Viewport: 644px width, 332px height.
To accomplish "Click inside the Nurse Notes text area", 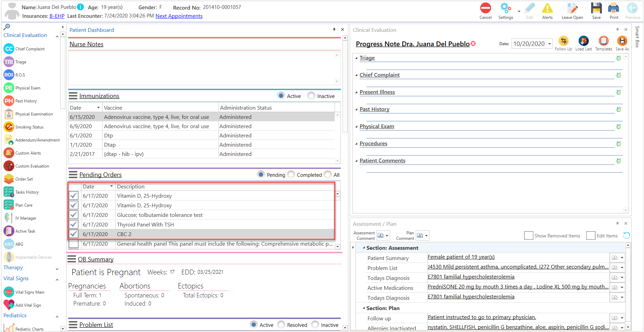I will (201, 68).
